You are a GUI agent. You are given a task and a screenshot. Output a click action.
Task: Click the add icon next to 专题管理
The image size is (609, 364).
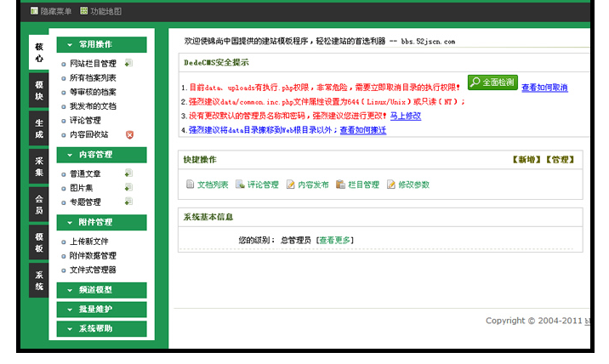128,202
